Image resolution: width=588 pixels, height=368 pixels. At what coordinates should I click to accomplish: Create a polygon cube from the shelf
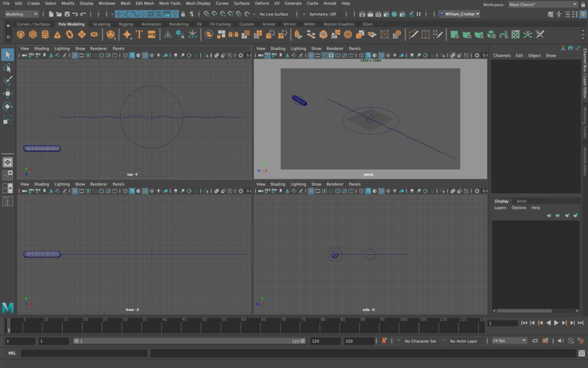pos(33,35)
